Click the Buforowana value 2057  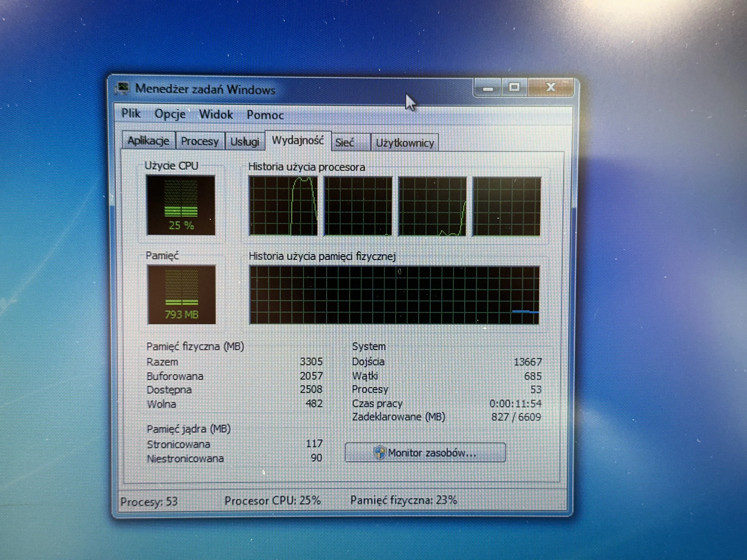311,376
